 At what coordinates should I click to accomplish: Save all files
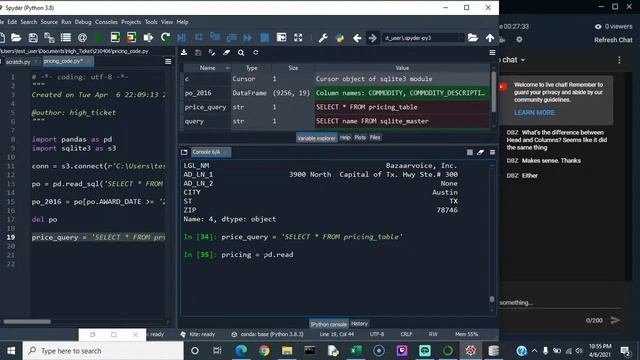tap(49, 38)
